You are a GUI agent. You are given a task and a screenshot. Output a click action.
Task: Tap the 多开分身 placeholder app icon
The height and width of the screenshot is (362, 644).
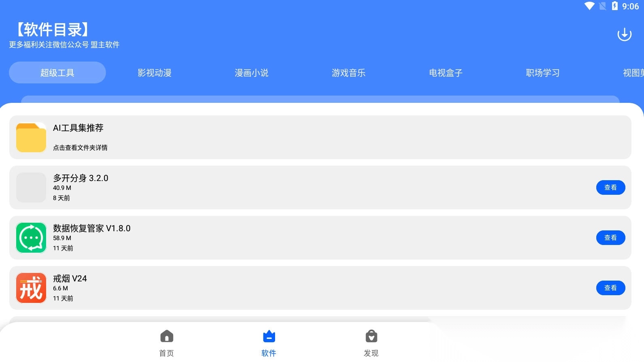pyautogui.click(x=31, y=187)
